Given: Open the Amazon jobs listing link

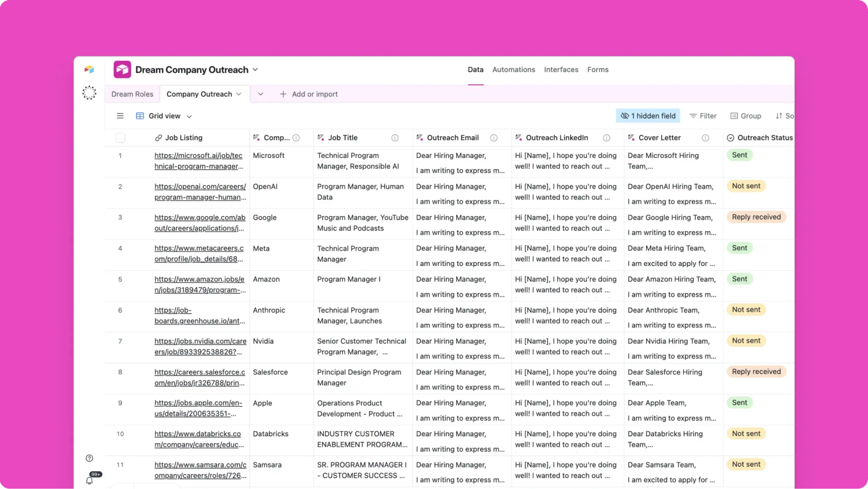Looking at the screenshot, I should pyautogui.click(x=200, y=284).
